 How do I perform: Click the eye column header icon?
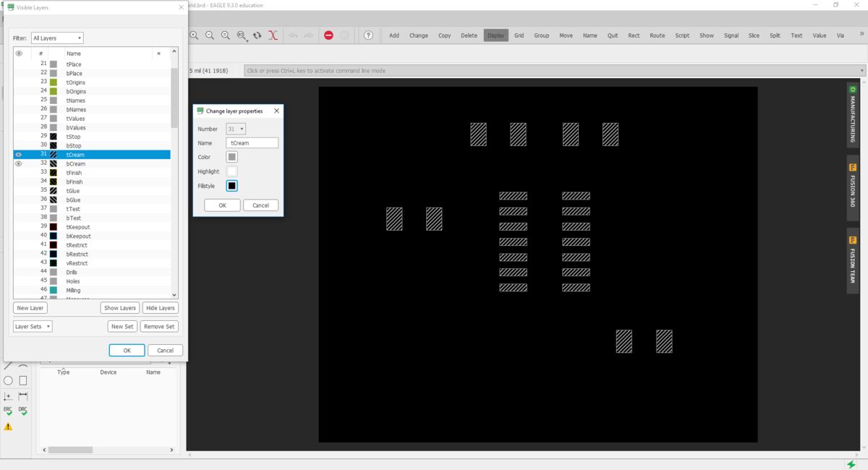point(19,54)
